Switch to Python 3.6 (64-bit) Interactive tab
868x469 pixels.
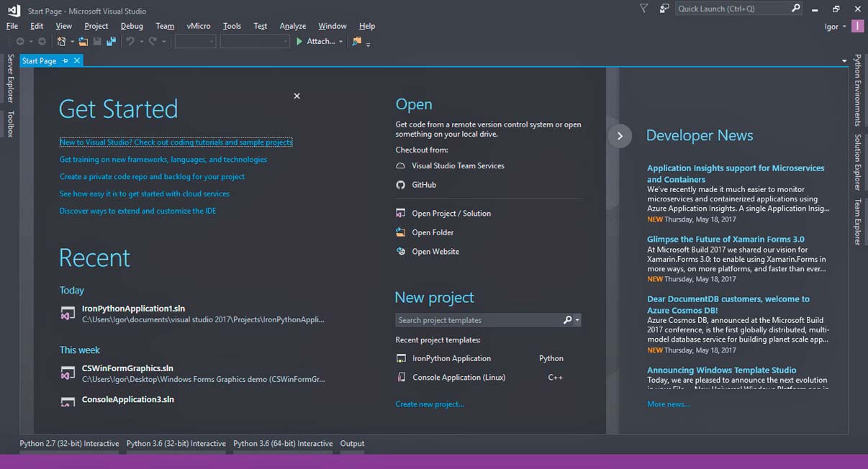pos(283,444)
